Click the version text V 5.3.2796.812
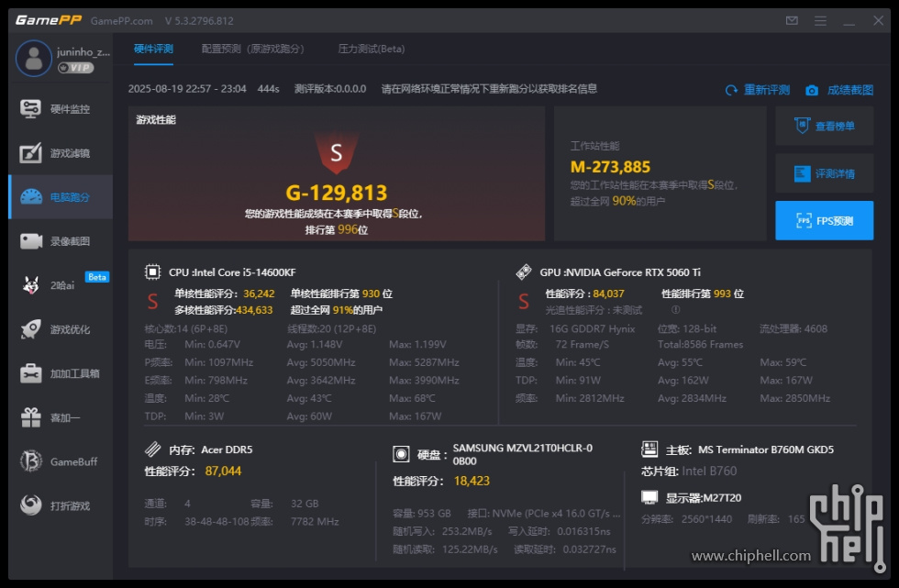The width and height of the screenshot is (899, 588). [x=199, y=21]
